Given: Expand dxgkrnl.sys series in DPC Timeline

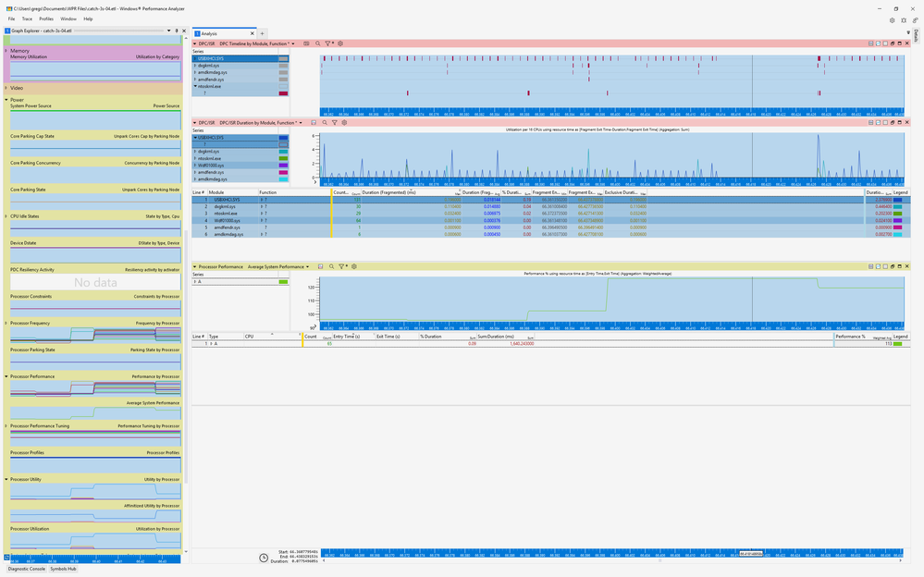Looking at the screenshot, I should coord(195,66).
